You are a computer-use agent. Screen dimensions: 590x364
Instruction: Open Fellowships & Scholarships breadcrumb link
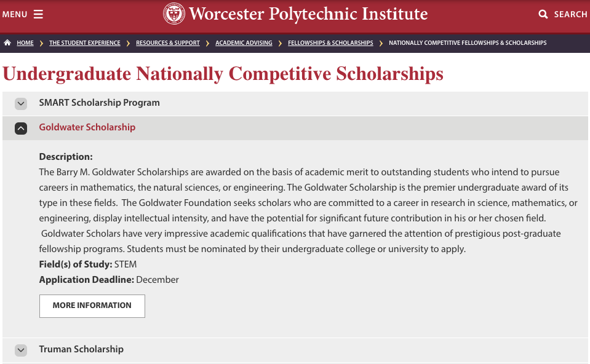(x=330, y=43)
